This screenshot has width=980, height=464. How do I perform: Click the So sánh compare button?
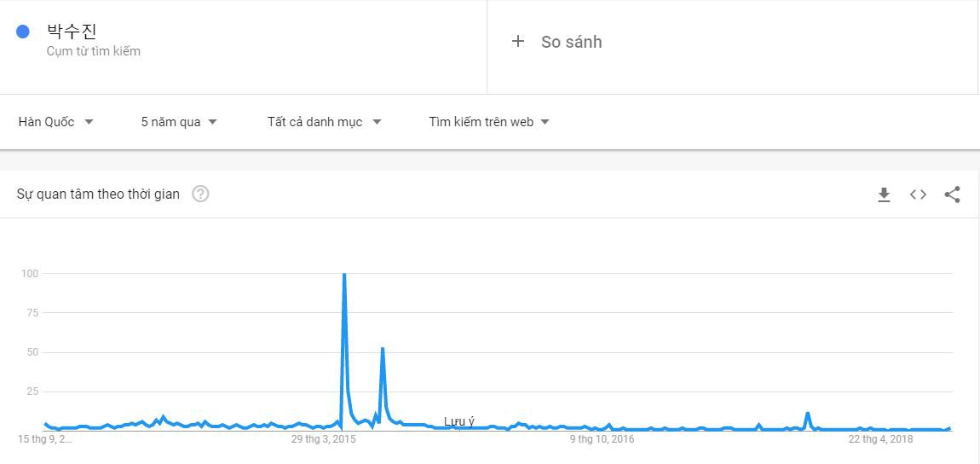pyautogui.click(x=571, y=42)
